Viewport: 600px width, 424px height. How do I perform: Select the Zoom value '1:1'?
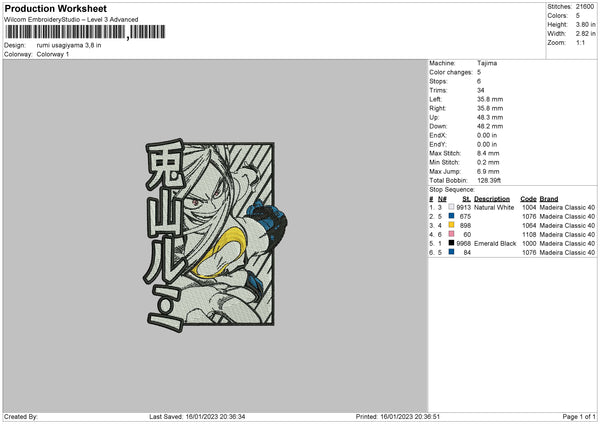click(580, 42)
